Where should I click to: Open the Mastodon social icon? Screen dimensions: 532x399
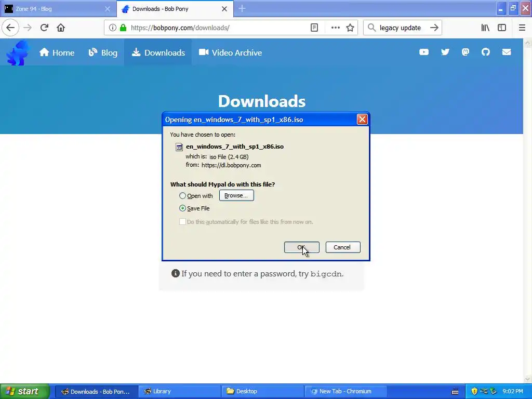click(465, 52)
